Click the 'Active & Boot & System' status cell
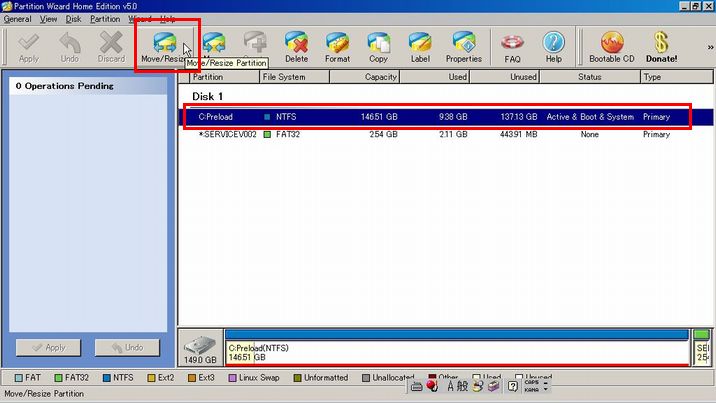Image resolution: width=716 pixels, height=403 pixels. [x=590, y=117]
